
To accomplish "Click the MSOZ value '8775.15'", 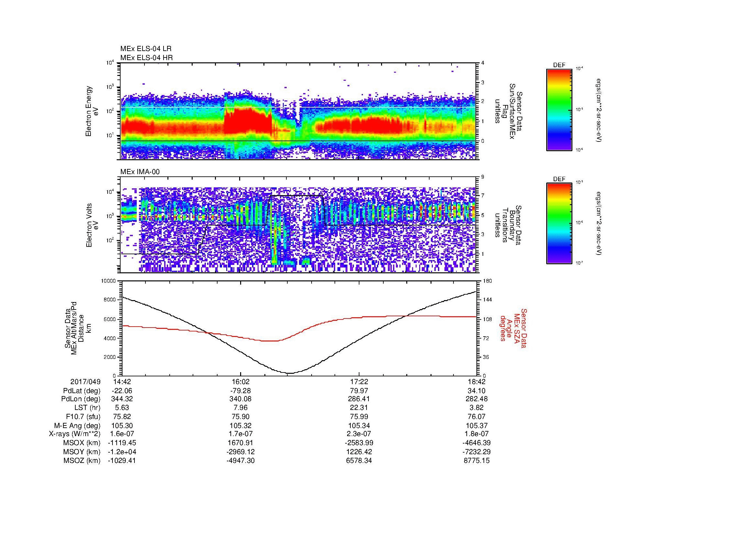I will [x=477, y=461].
